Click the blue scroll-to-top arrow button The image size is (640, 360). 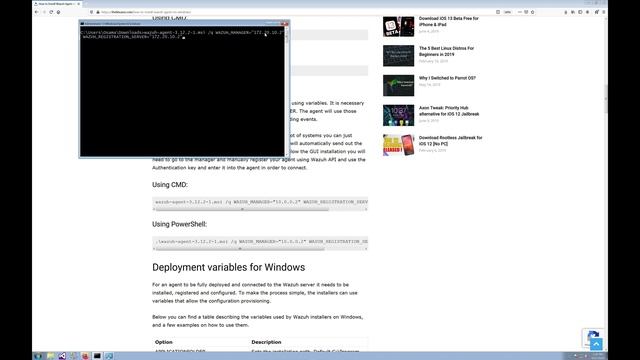pyautogui.click(x=596, y=344)
